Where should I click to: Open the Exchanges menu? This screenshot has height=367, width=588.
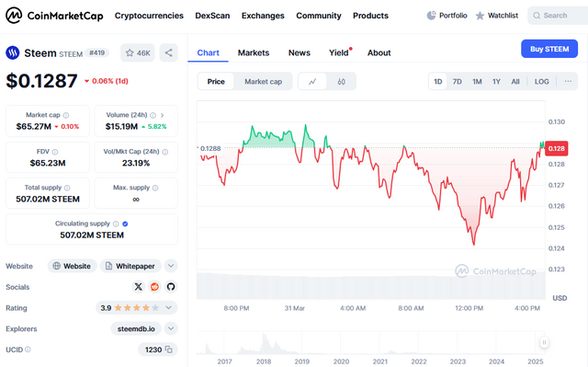tap(263, 16)
